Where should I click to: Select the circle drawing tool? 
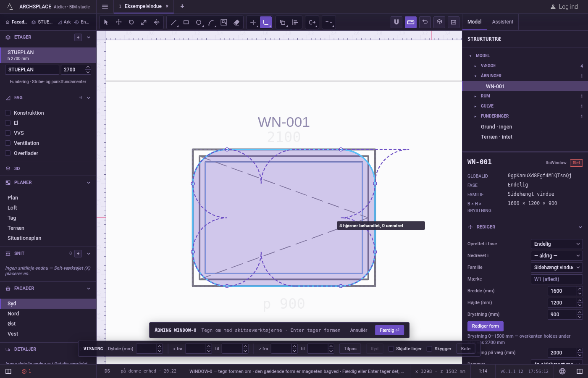click(199, 22)
